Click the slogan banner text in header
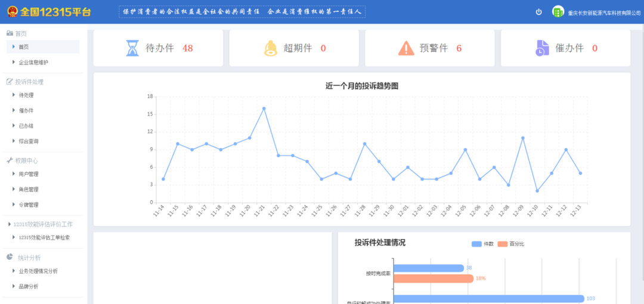This screenshot has height=304, width=644. pos(242,11)
